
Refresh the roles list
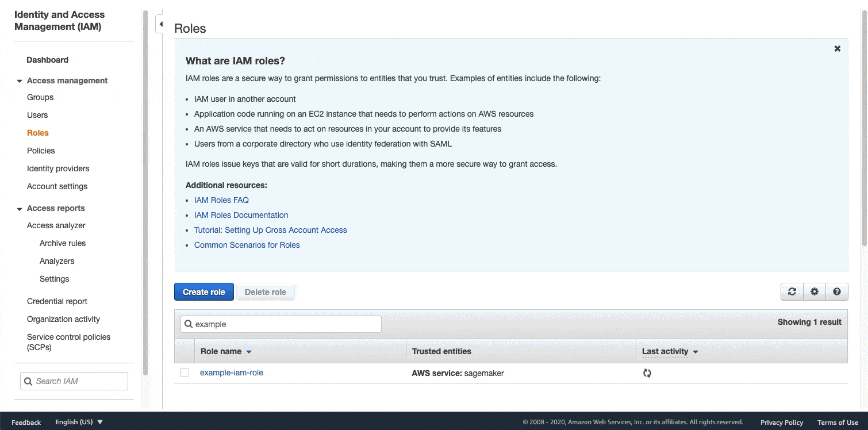792,291
